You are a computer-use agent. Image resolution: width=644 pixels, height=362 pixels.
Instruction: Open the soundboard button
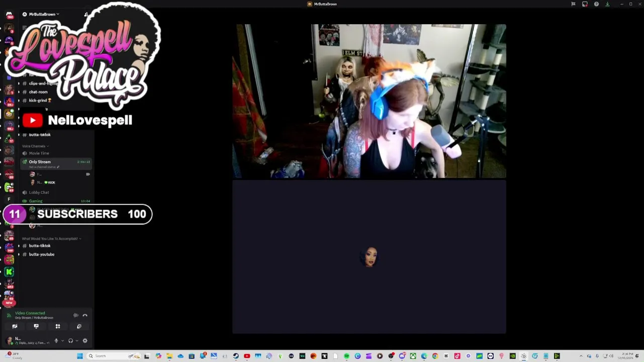coord(79,326)
